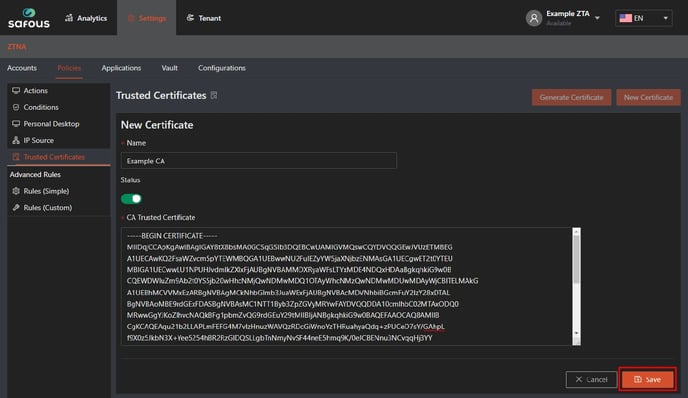
Task: Cancel the new certificate form
Action: pos(591,379)
